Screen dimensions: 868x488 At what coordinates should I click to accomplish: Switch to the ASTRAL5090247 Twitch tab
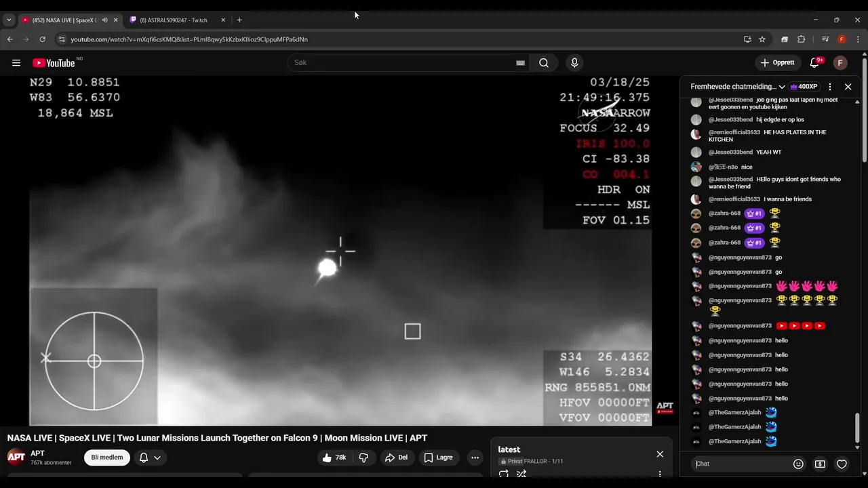click(x=177, y=20)
